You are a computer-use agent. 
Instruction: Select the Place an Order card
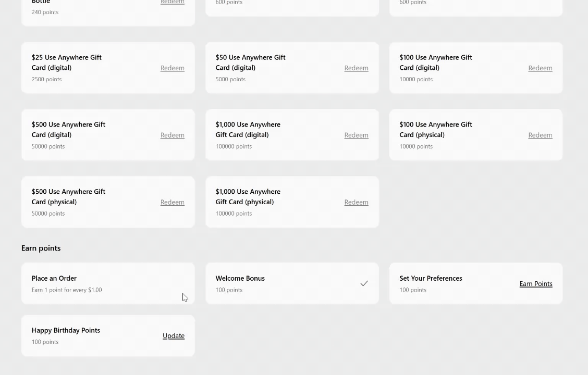coord(108,283)
